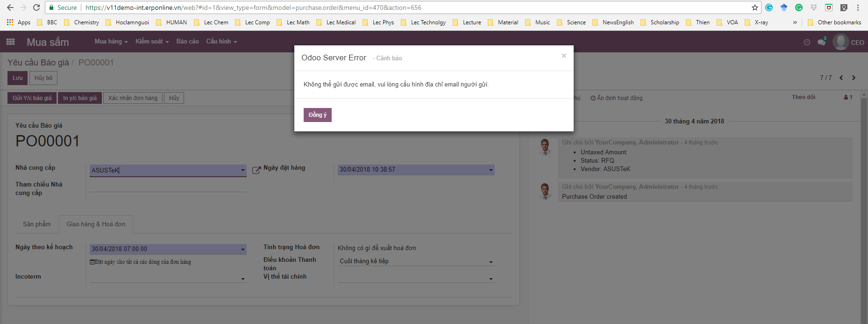Click the Theo dõi follow button

coord(804,97)
